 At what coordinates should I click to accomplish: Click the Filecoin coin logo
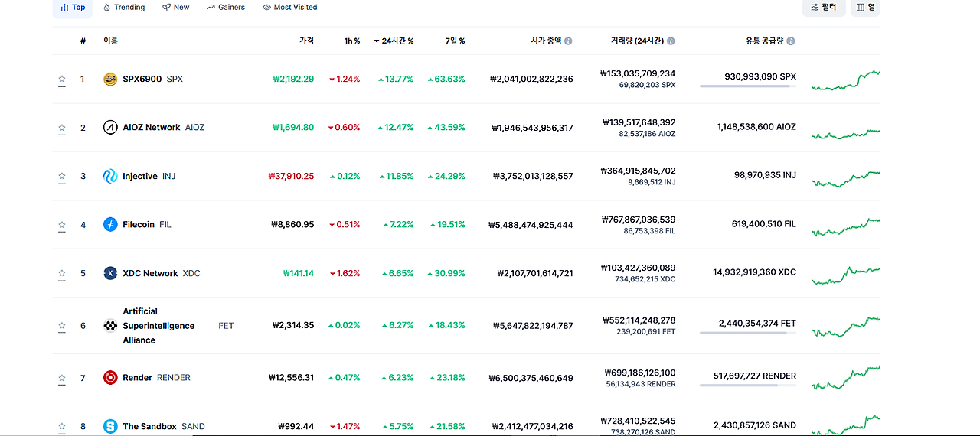click(x=110, y=225)
